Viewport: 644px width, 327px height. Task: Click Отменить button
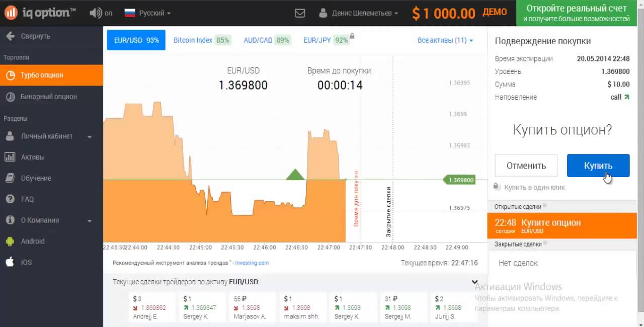tap(526, 166)
